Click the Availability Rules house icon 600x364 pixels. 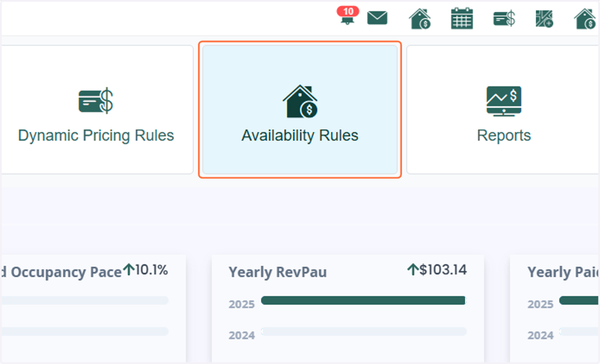(x=300, y=101)
